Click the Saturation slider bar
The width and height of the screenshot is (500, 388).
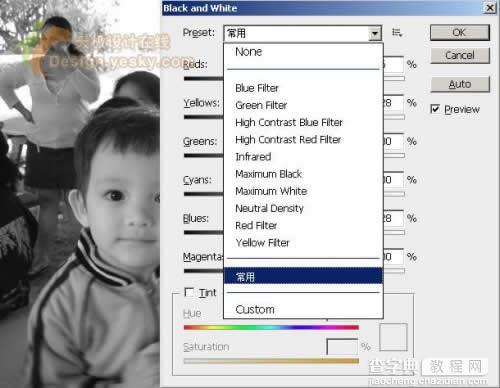271,361
